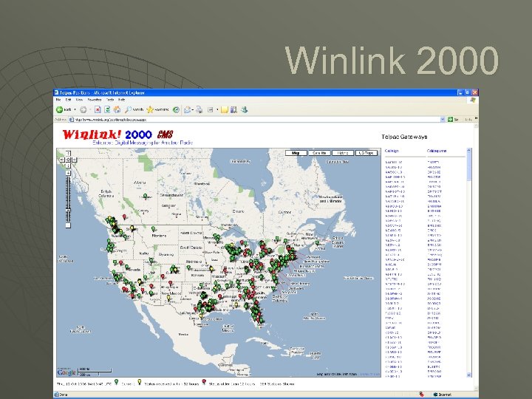Open the Edit menu
The height and width of the screenshot is (399, 532).
point(68,100)
